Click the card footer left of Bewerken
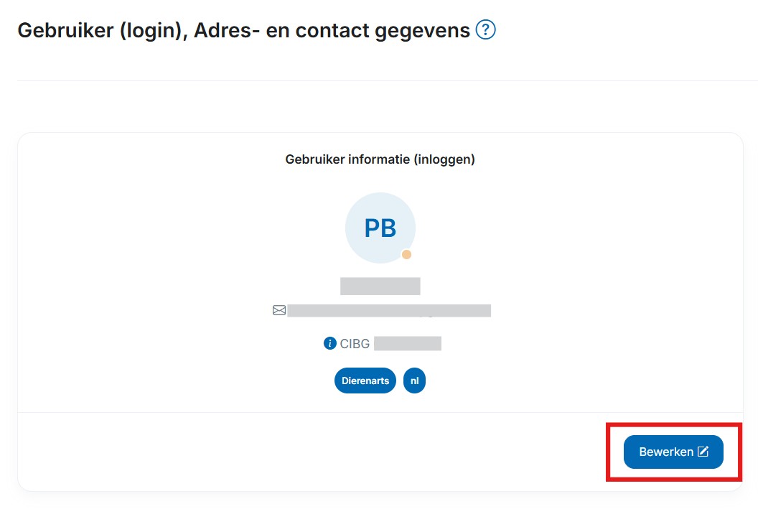 pyautogui.click(x=309, y=452)
